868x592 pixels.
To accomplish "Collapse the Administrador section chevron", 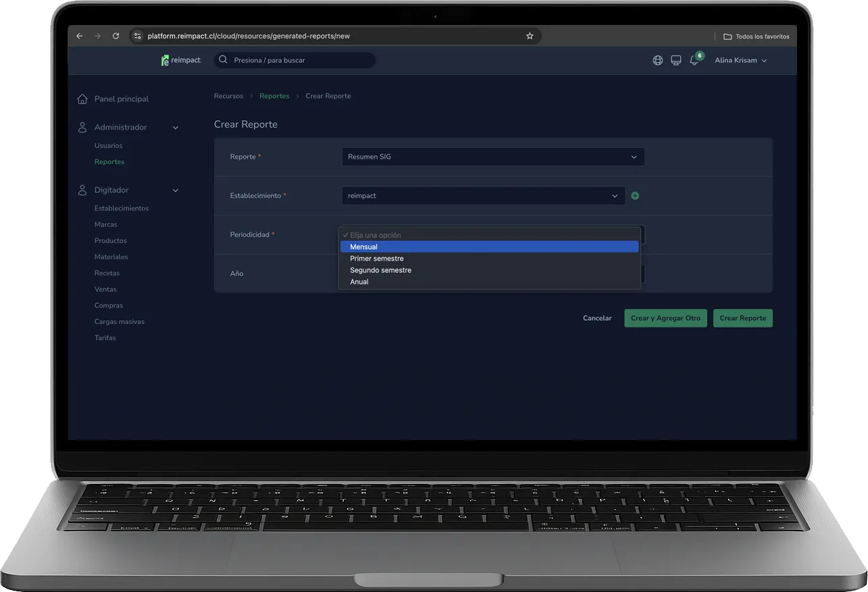I will (176, 127).
